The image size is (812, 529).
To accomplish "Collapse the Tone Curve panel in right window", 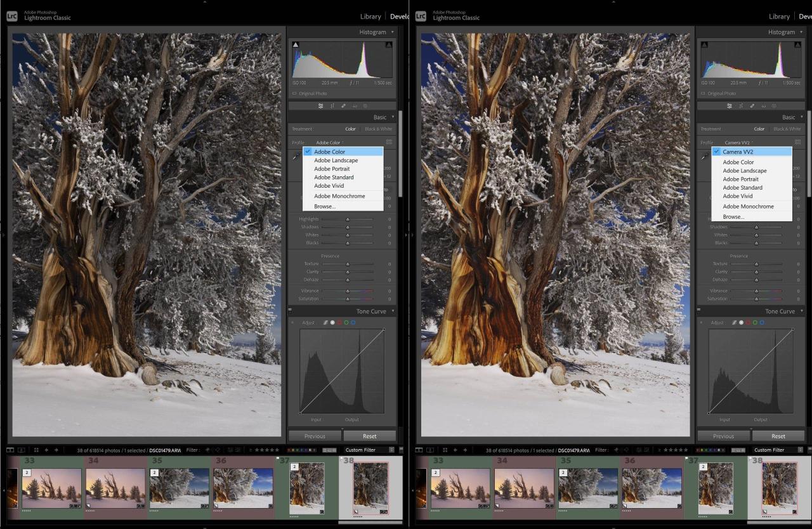I will tap(801, 311).
